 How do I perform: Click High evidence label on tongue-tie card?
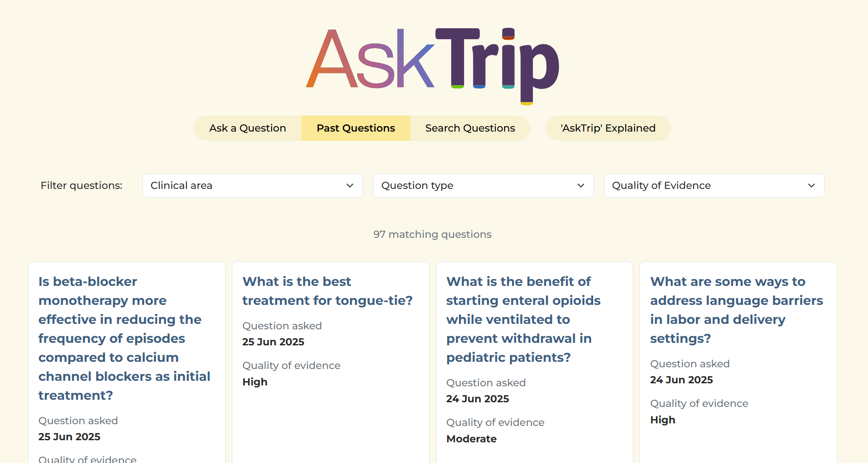pyautogui.click(x=255, y=382)
